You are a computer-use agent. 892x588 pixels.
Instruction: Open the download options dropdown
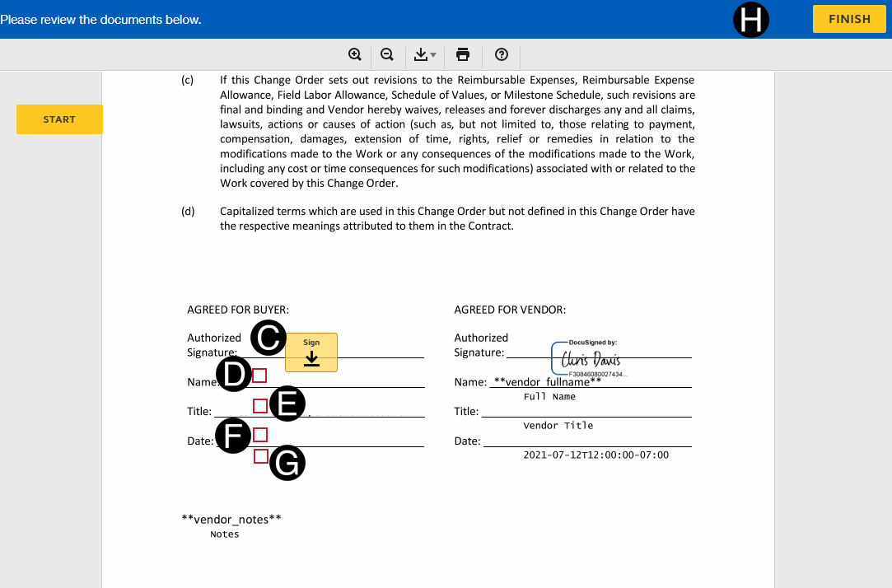(x=425, y=54)
